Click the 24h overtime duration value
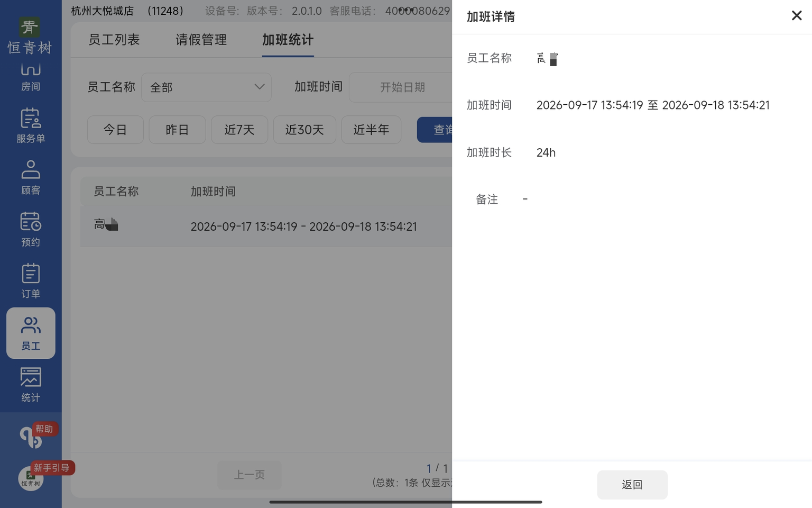Image resolution: width=812 pixels, height=508 pixels. [546, 153]
